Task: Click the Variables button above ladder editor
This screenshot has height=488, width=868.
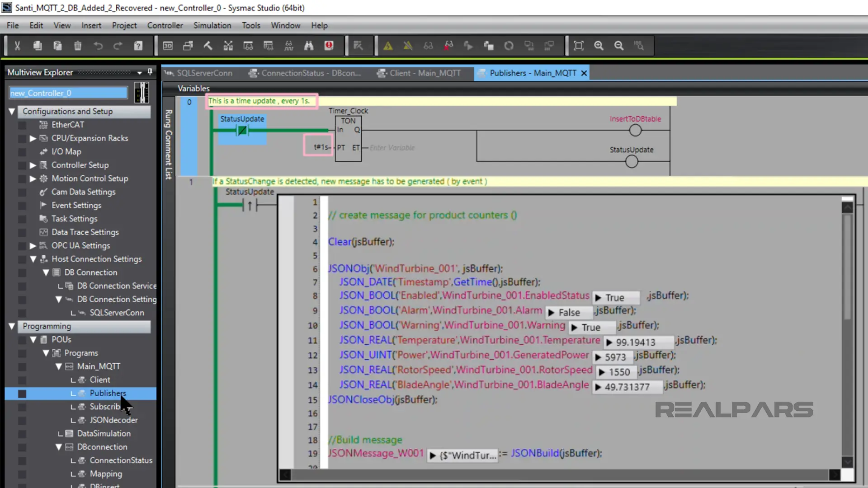Action: pyautogui.click(x=194, y=88)
